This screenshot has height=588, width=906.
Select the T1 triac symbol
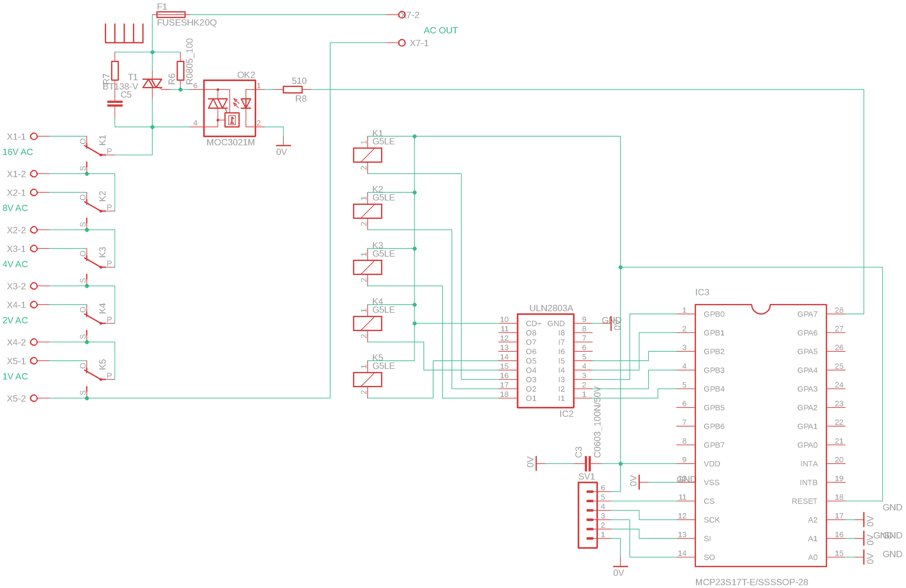pos(152,84)
